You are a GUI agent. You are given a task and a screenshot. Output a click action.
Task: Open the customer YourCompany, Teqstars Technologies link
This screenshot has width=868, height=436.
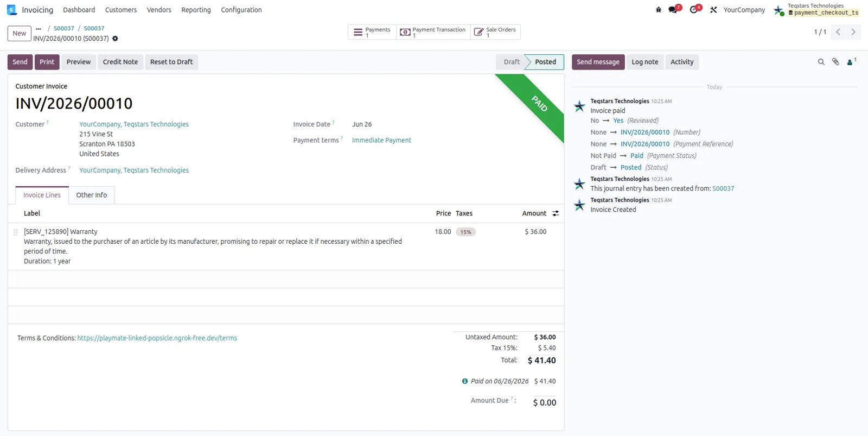click(134, 124)
